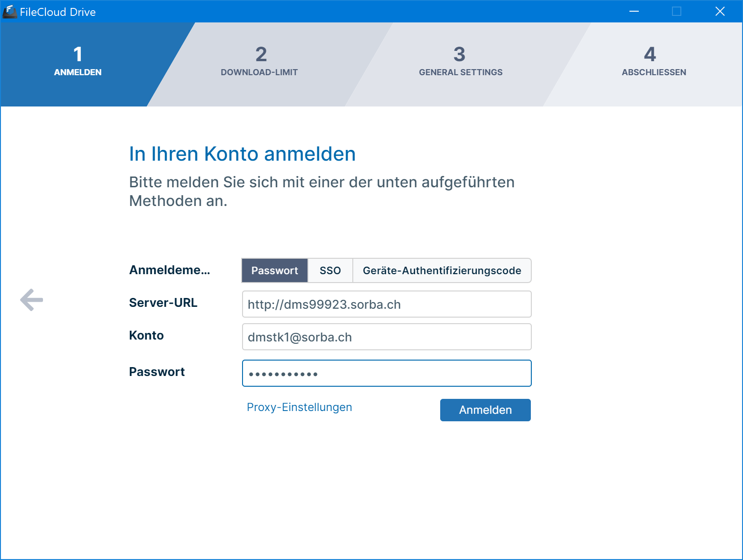Viewport: 743px width, 560px height.
Task: Select Passwort login method
Action: tap(275, 270)
